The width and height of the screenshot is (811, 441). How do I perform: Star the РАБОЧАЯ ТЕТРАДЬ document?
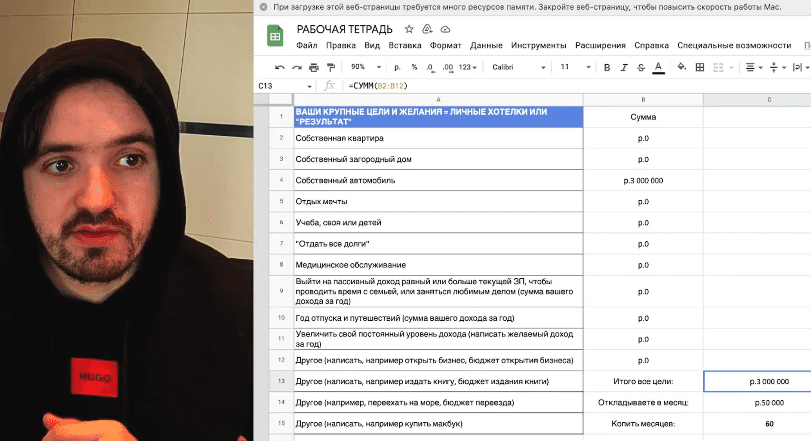coord(409,29)
